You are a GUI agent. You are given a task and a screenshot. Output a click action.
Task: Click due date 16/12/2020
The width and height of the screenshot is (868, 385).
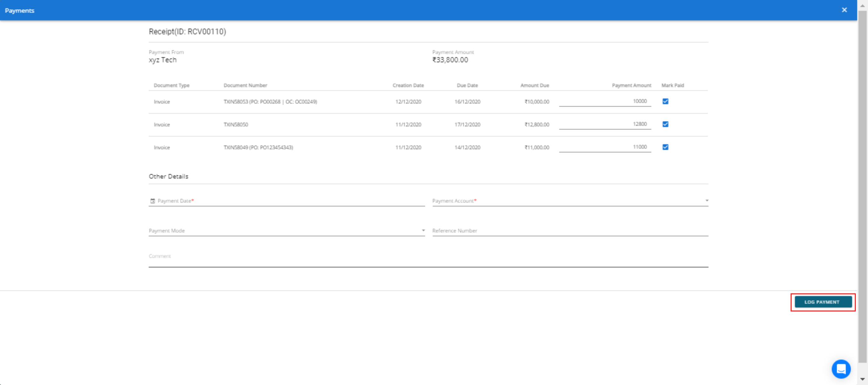tap(467, 102)
